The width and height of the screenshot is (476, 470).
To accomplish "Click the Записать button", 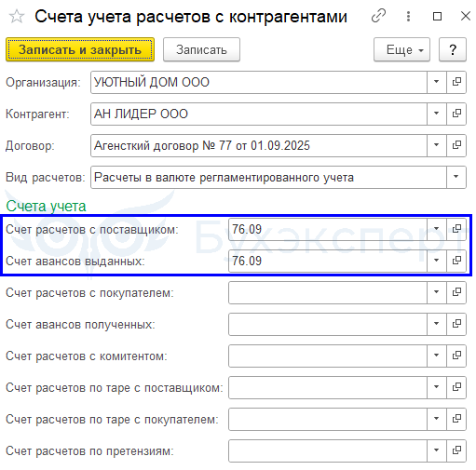I will [201, 49].
